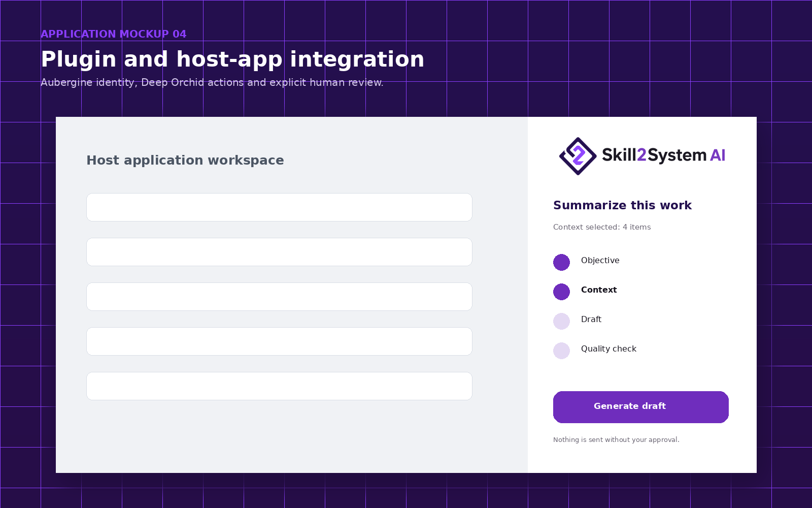Select the Context step circle
Image resolution: width=812 pixels, height=508 pixels.
click(x=561, y=292)
